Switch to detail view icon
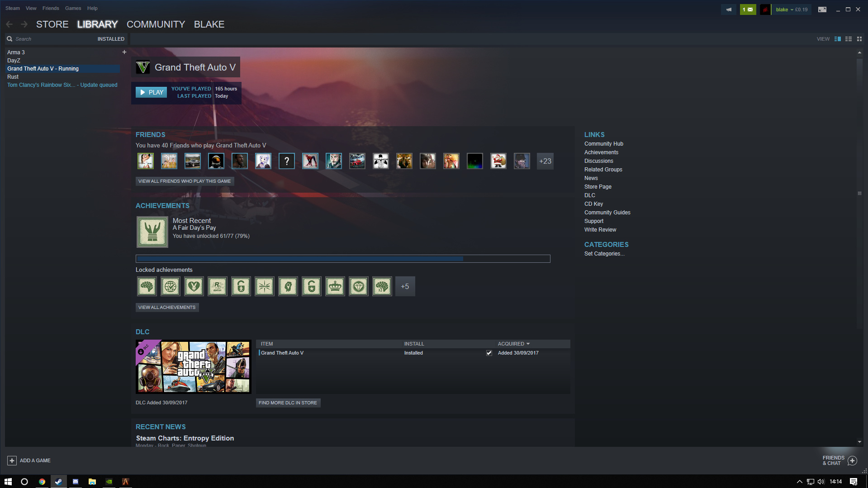 838,39
